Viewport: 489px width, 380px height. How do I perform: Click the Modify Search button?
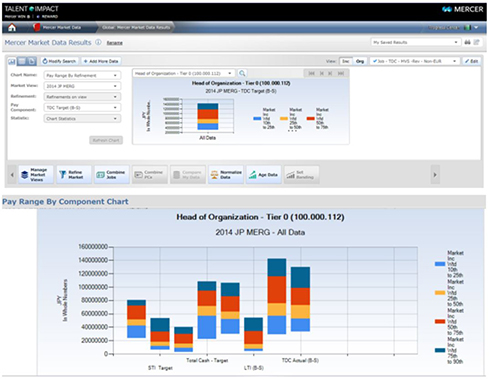pyautogui.click(x=59, y=61)
